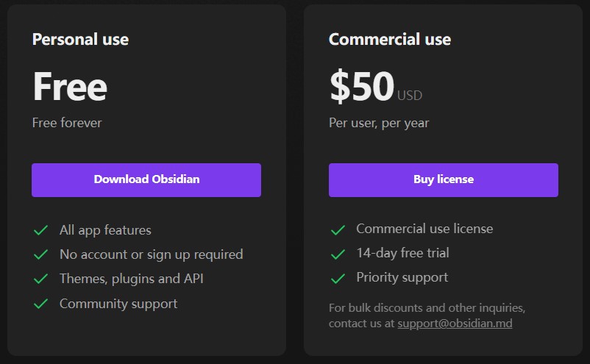Select the Personal use heading
This screenshot has height=364, width=590.
[x=80, y=40]
